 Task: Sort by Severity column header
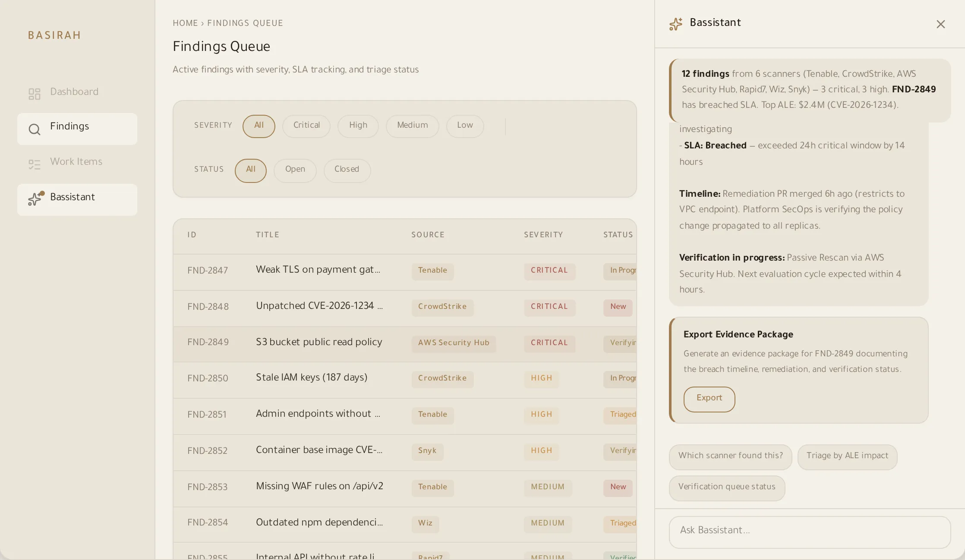click(543, 235)
